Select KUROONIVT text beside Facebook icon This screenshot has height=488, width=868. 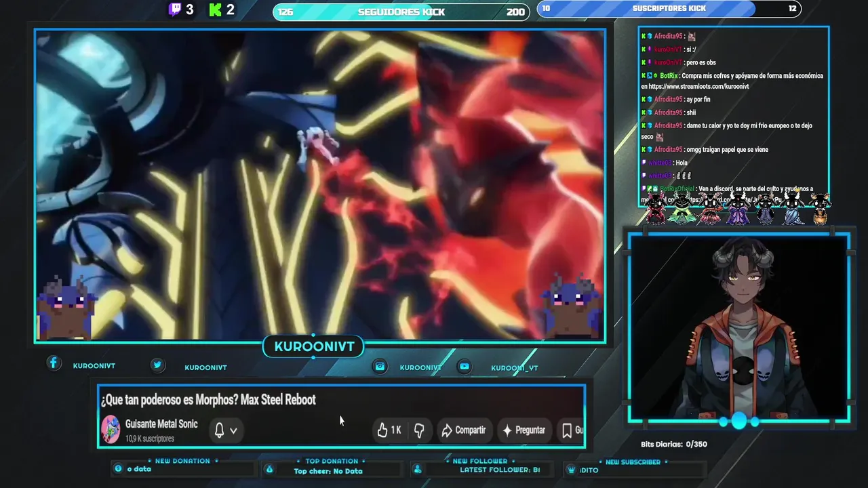94,366
